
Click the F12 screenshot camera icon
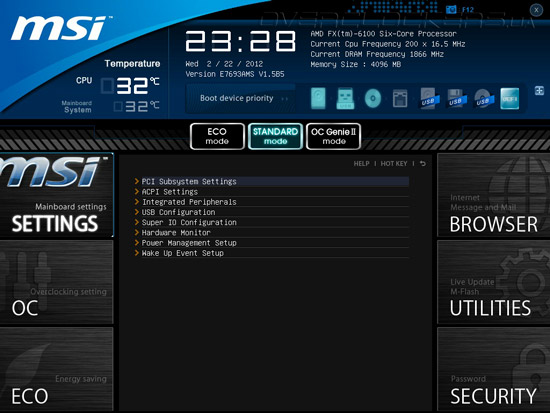[x=451, y=9]
